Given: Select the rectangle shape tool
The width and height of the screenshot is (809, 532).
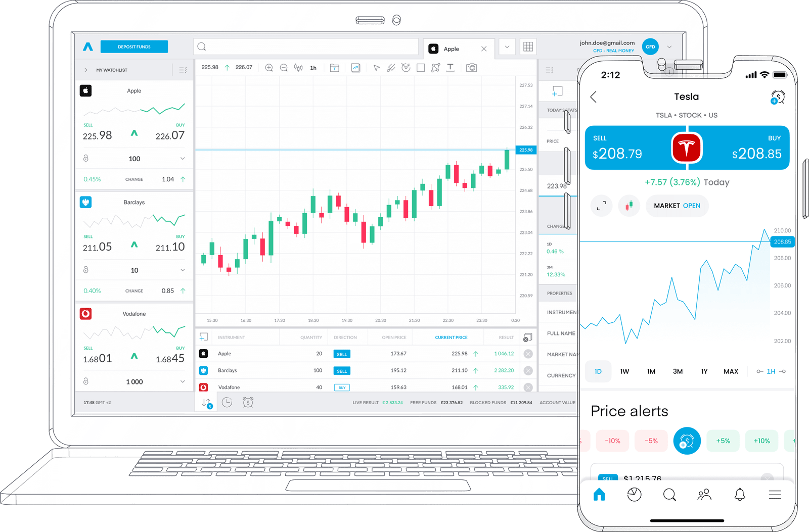Looking at the screenshot, I should (421, 68).
